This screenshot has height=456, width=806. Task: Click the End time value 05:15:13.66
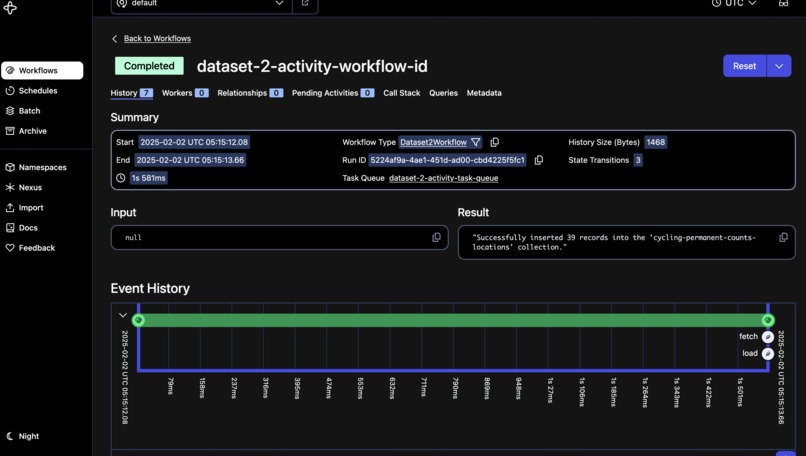[x=190, y=160]
